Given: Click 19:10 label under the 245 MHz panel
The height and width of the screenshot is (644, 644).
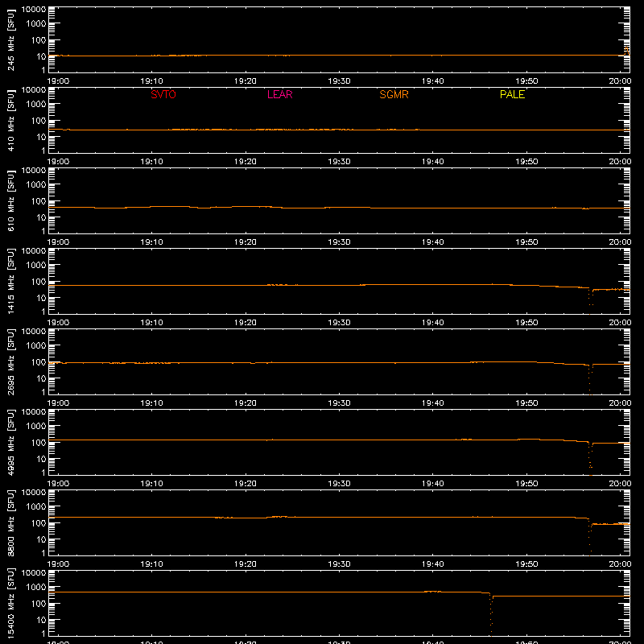Looking at the screenshot, I should 152,81.
